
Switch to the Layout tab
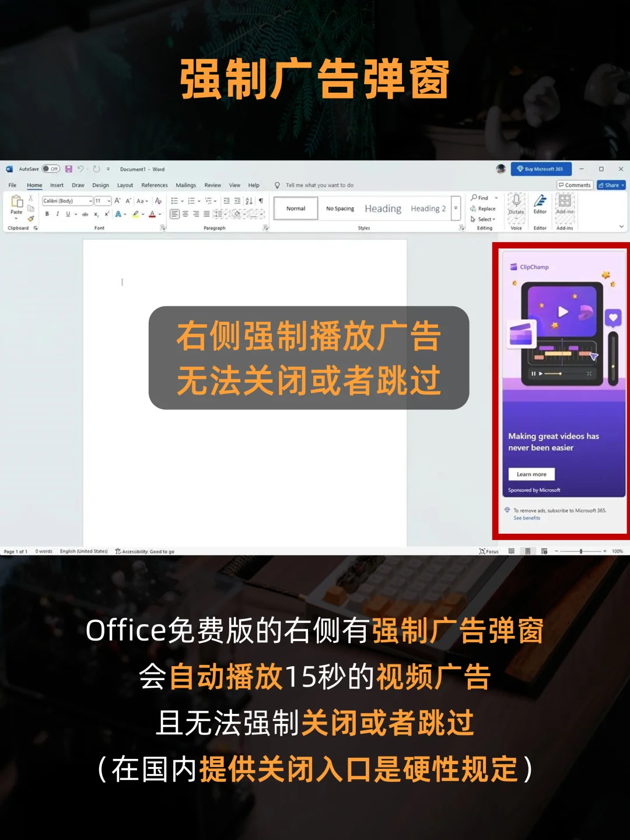point(125,185)
